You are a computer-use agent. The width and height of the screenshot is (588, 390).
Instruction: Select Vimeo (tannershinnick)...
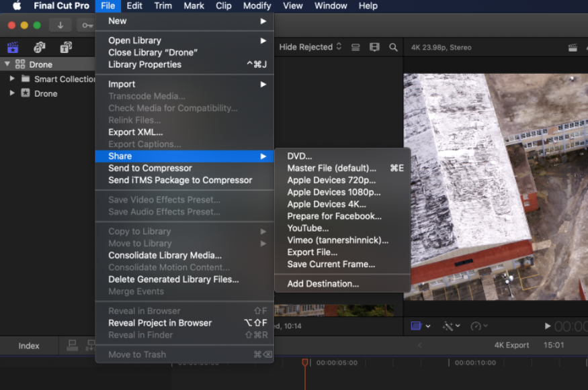(x=342, y=240)
